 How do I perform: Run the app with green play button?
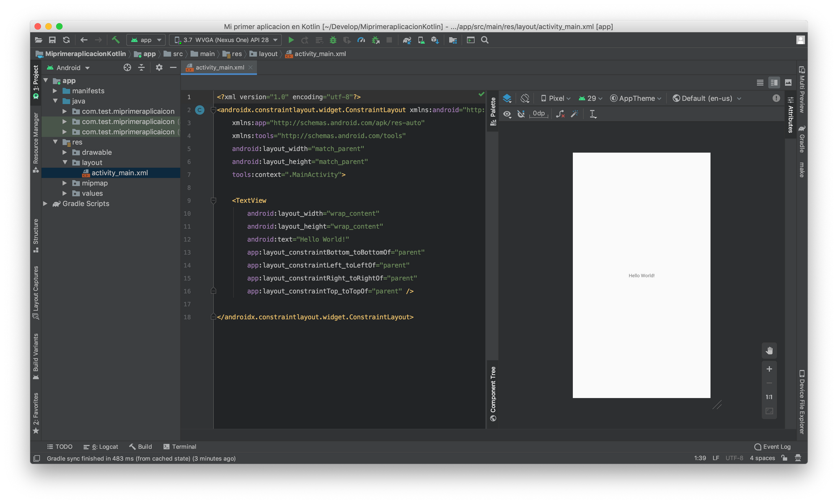tap(291, 40)
